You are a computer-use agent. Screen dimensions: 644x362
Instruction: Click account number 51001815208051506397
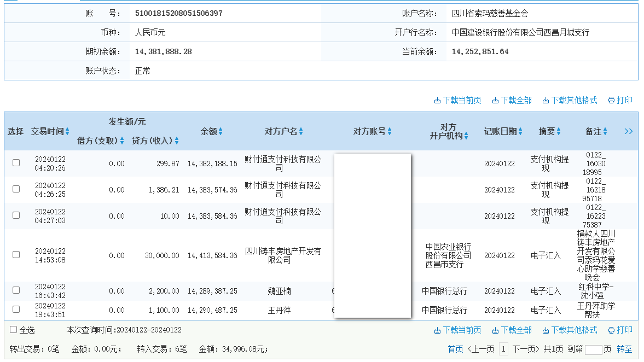click(179, 13)
